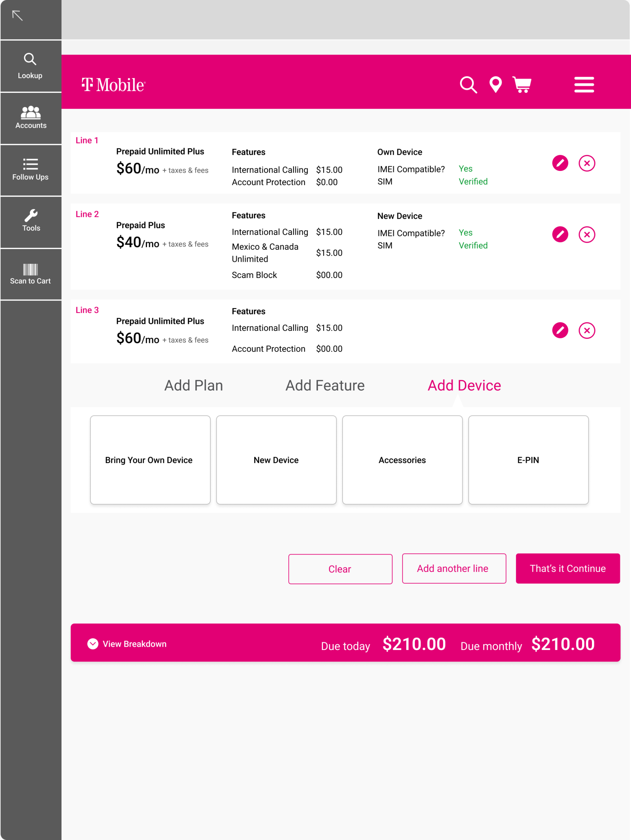
Task: Switch to the Add Plan tab
Action: 194,386
